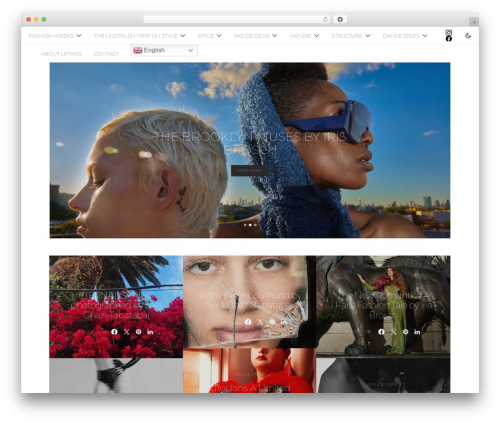Image resolution: width=500 pixels, height=423 pixels.
Task: Select the second slider pagination dot
Action: [250, 225]
